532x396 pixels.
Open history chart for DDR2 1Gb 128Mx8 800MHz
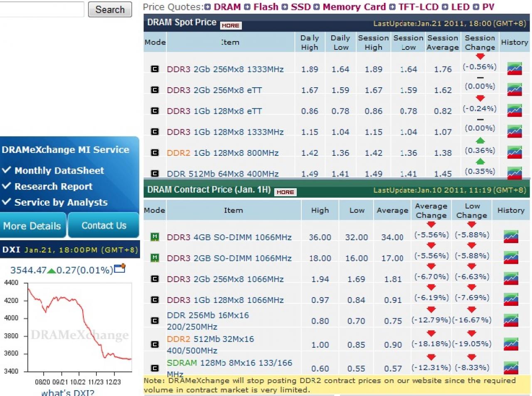515,152
